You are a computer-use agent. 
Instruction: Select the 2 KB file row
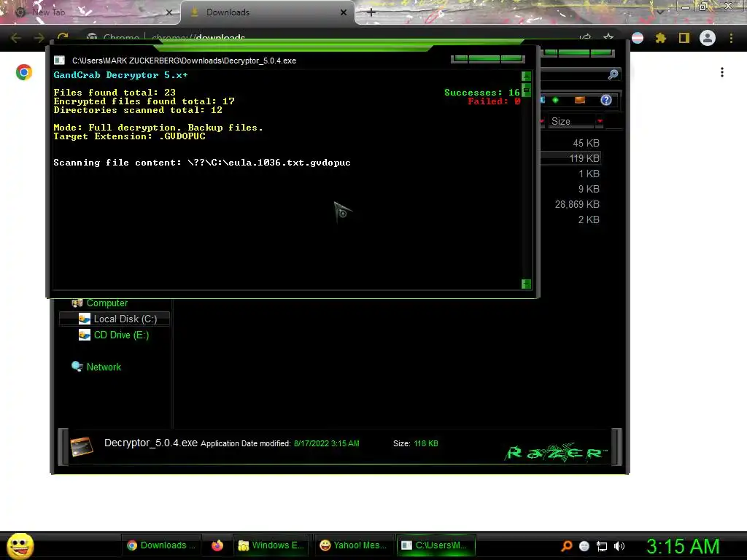[x=589, y=219]
